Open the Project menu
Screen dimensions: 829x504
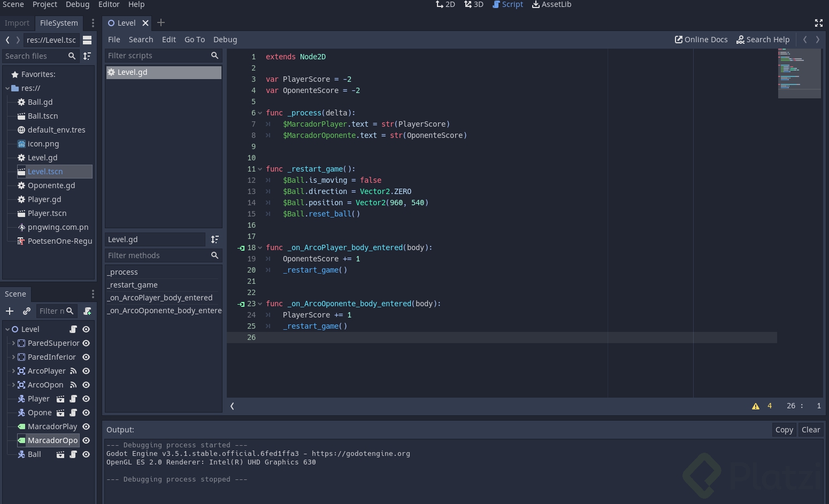pyautogui.click(x=45, y=4)
